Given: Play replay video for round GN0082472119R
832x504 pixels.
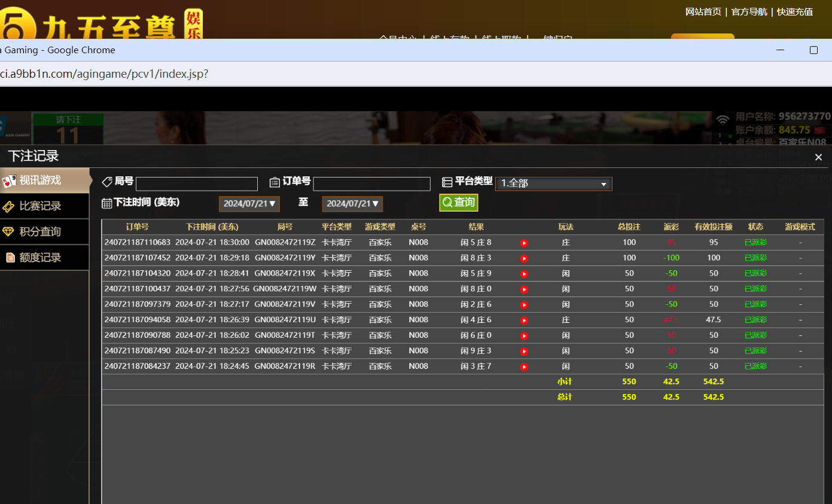Looking at the screenshot, I should (524, 367).
